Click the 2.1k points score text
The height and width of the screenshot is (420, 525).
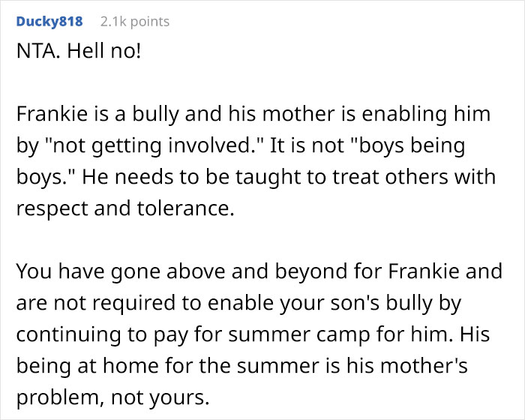[x=134, y=21]
